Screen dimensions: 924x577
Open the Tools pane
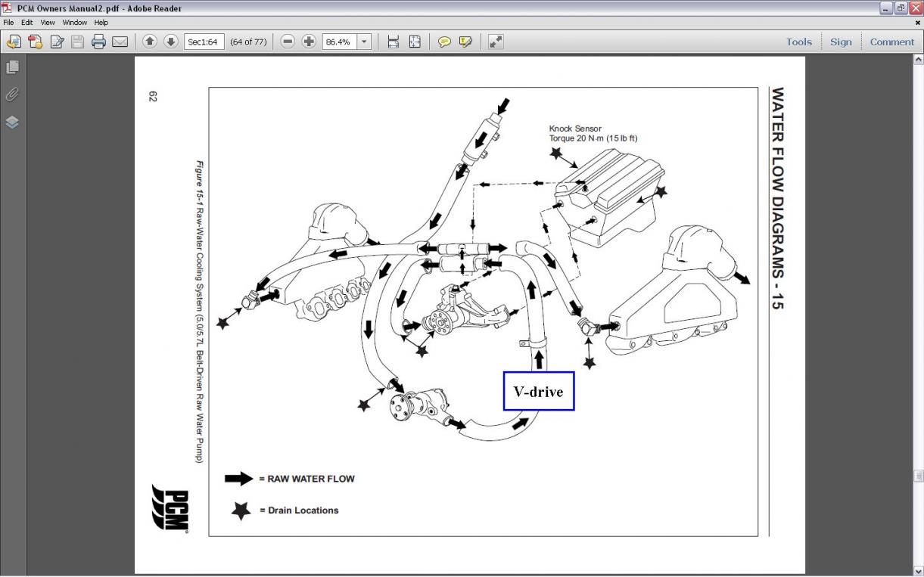[x=798, y=42]
